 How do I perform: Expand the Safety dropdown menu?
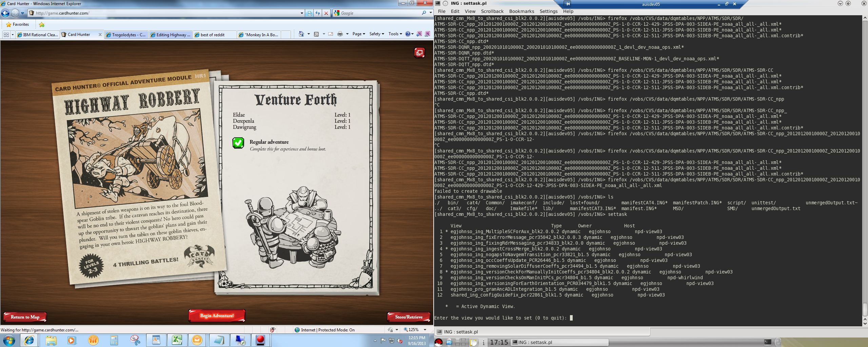click(x=376, y=34)
